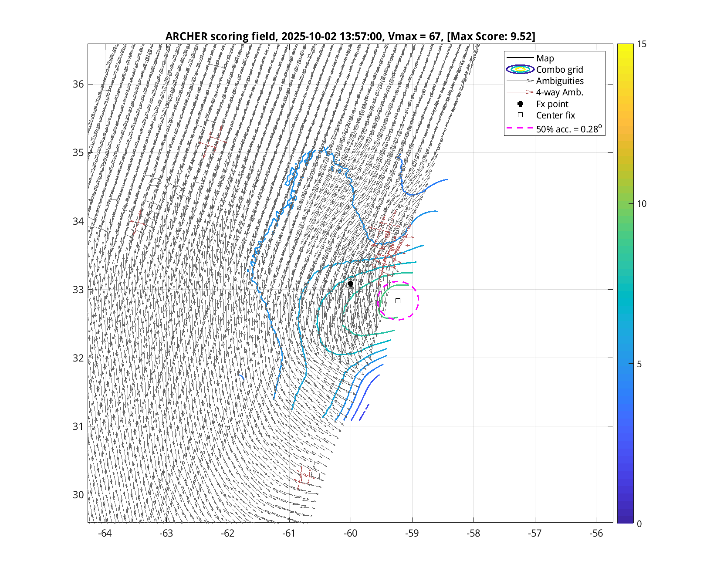Click the y-axis tick label 36
This screenshot has height=588, width=717.
click(78, 84)
